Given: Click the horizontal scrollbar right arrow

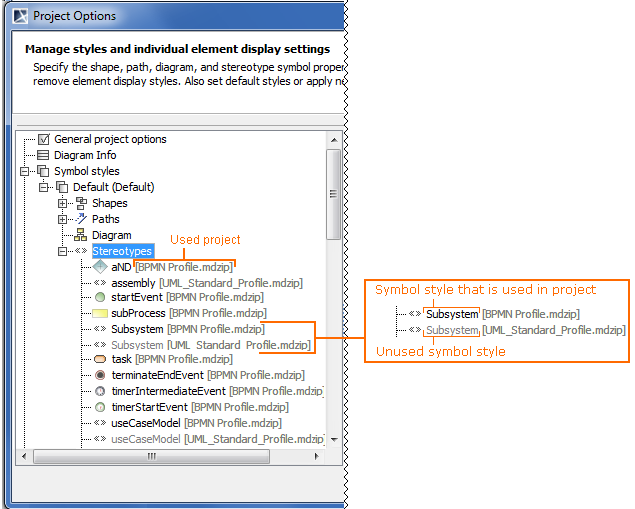Looking at the screenshot, I should [x=316, y=456].
